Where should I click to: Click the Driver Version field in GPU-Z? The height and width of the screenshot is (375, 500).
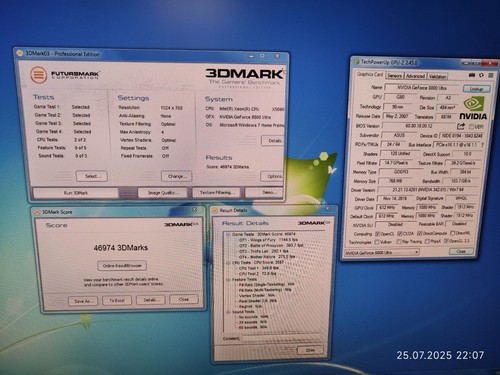pyautogui.click(x=428, y=190)
